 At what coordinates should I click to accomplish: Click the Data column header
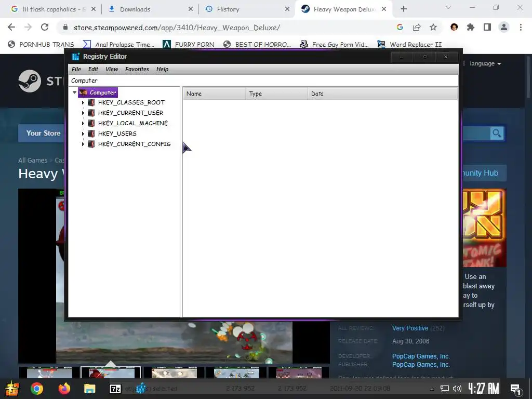pyautogui.click(x=383, y=94)
